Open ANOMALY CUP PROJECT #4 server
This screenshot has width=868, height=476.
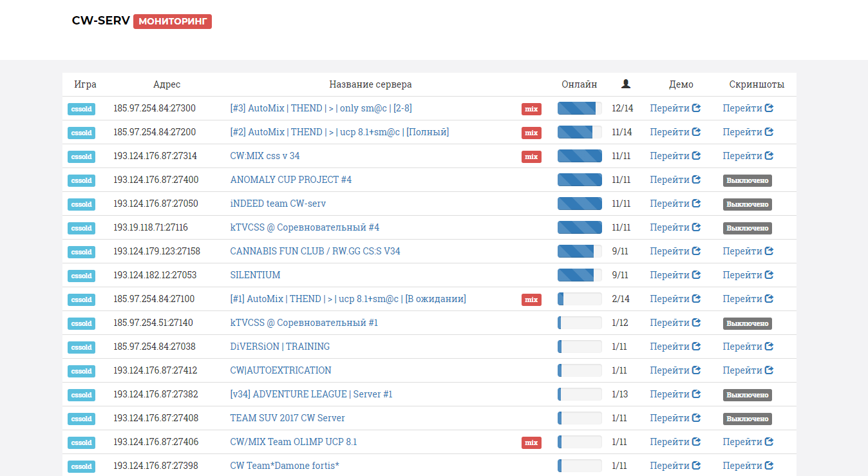[x=291, y=180]
